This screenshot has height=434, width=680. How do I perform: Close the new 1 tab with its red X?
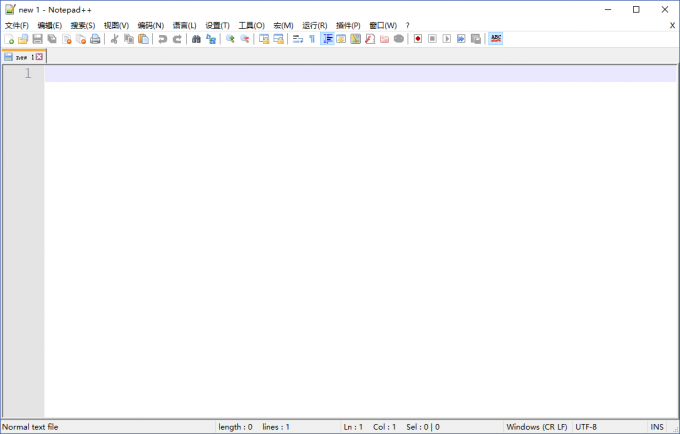pos(39,57)
